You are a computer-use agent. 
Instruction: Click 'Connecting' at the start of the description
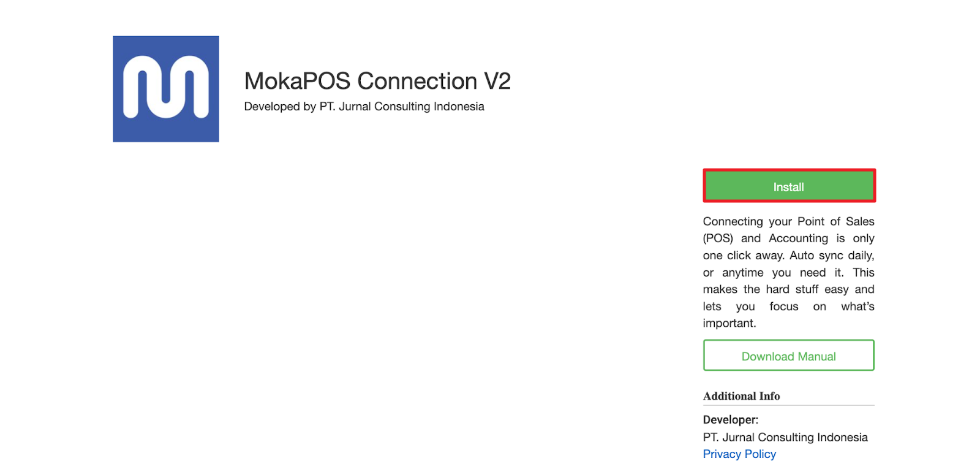(733, 221)
